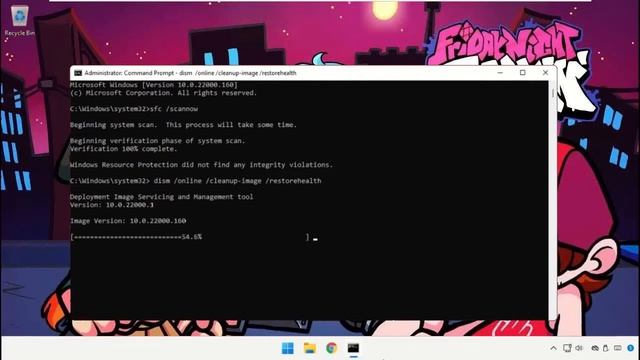Image resolution: width=640 pixels, height=360 pixels.
Task: Minimize the Command Prompt window
Action: 500,73
